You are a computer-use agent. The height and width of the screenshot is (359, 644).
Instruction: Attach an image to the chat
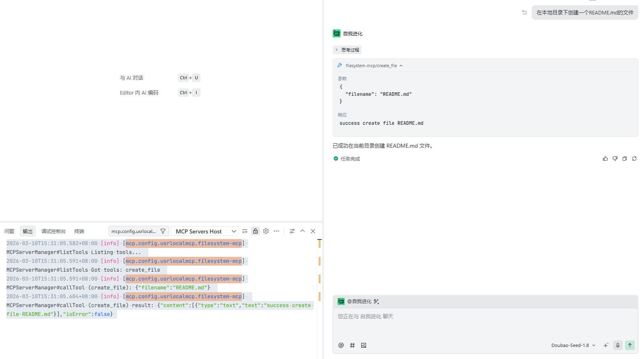(364, 345)
